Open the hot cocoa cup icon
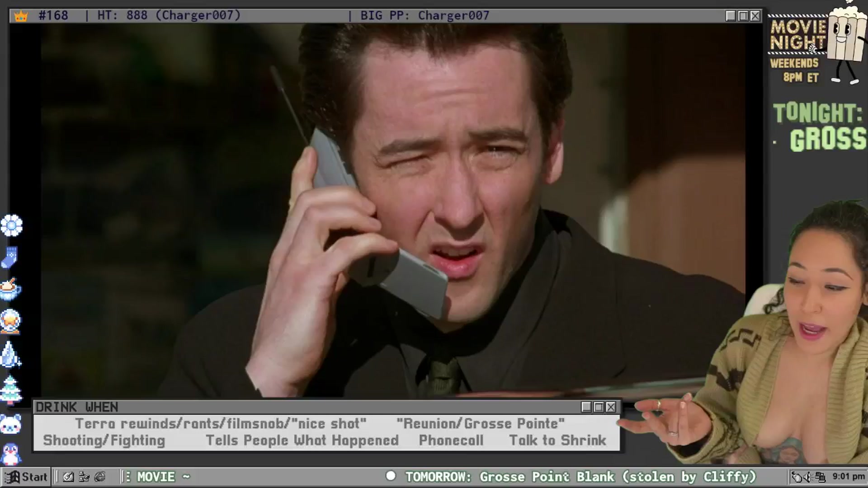868x488 pixels. (x=10, y=289)
